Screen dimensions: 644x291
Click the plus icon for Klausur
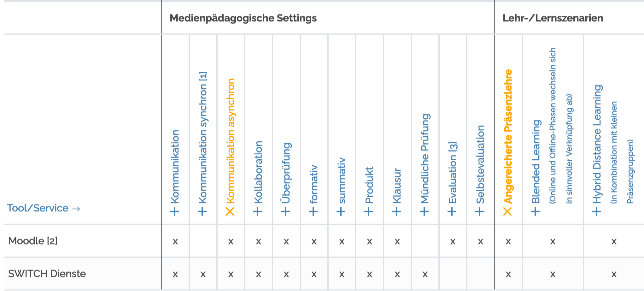pos(397,211)
